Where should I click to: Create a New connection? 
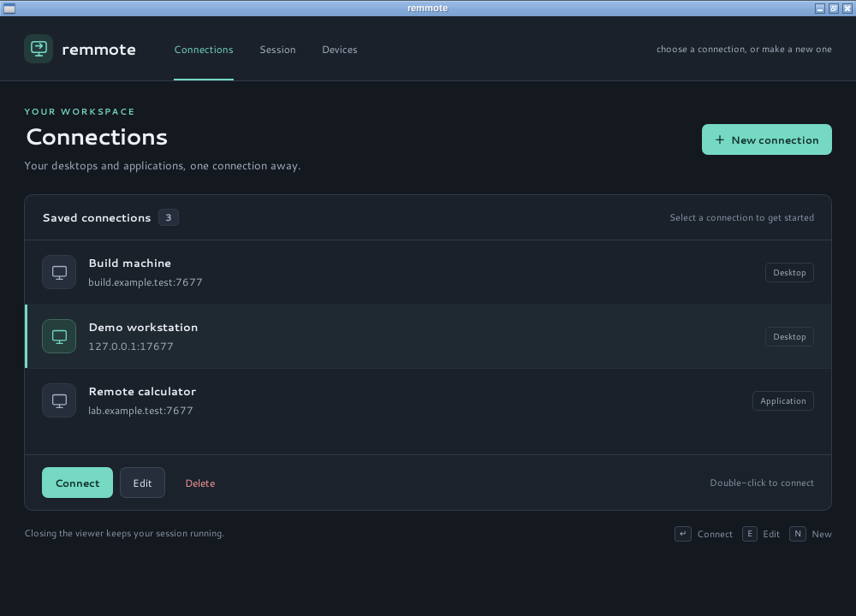coord(766,139)
